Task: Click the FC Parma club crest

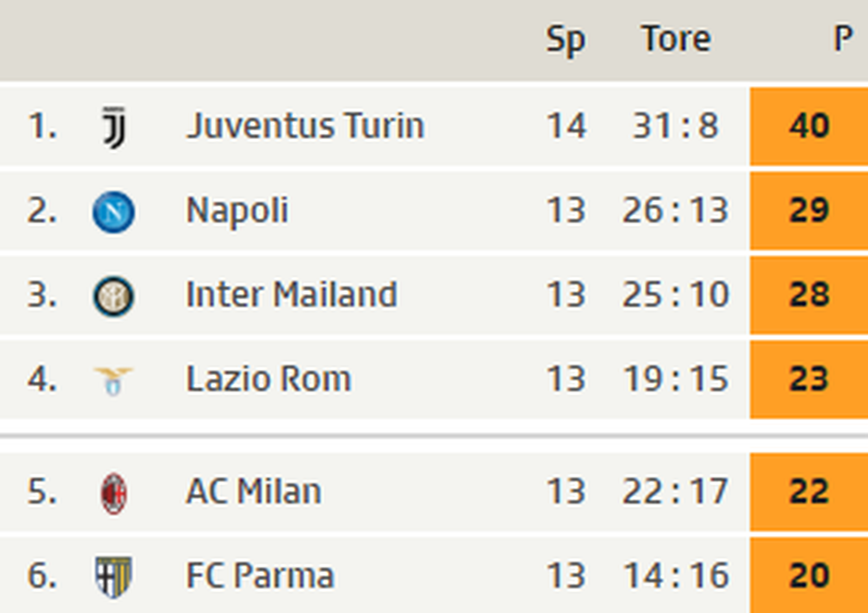Action: [x=114, y=577]
